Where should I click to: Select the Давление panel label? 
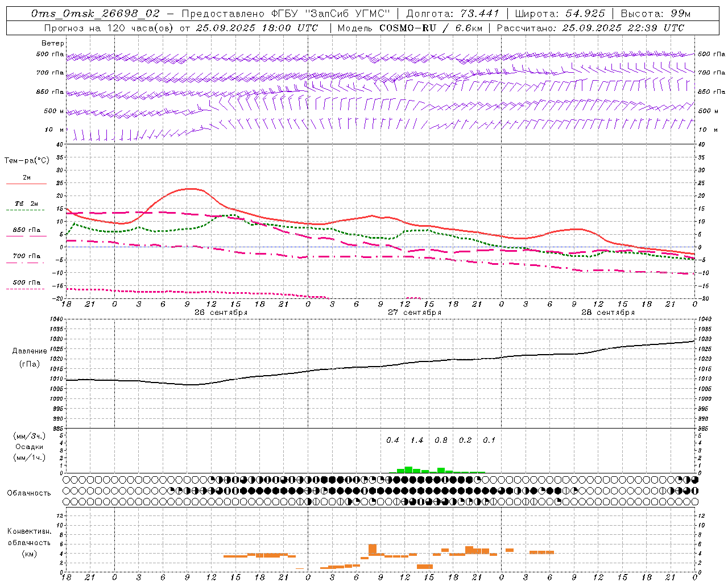pyautogui.click(x=29, y=351)
